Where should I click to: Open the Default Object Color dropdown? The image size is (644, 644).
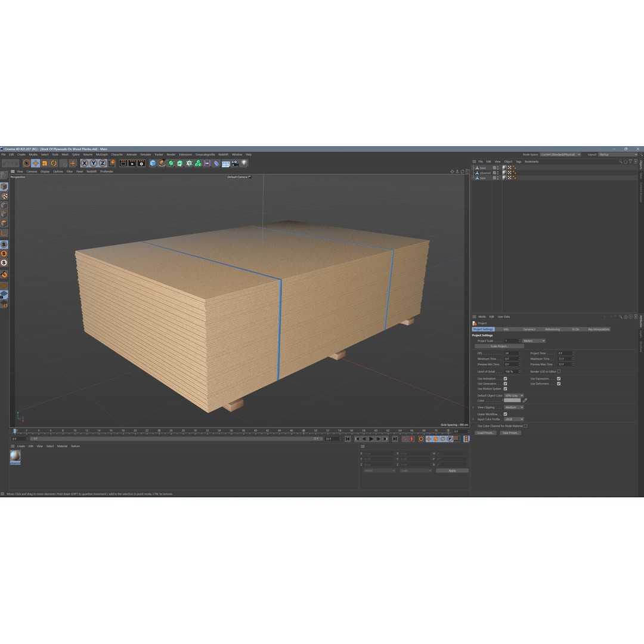pos(514,395)
